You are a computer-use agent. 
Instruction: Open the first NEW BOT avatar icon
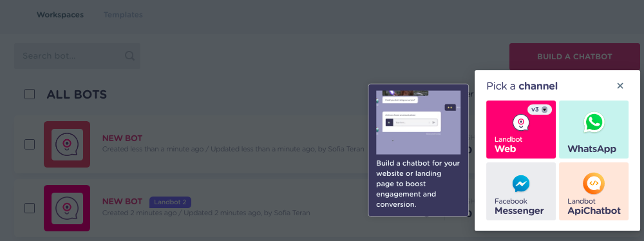click(67, 144)
